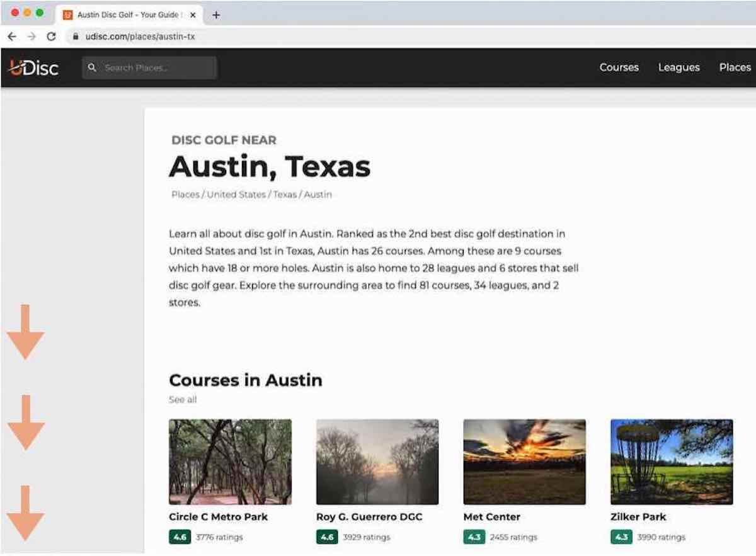Open the Roy G. Guerrero DGC photo

pos(377,462)
